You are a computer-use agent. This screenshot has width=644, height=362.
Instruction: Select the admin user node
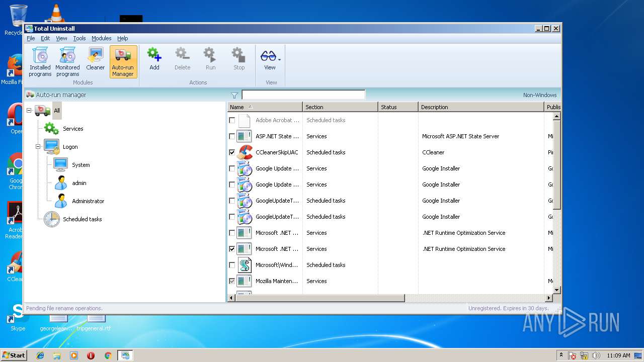coord(79,183)
